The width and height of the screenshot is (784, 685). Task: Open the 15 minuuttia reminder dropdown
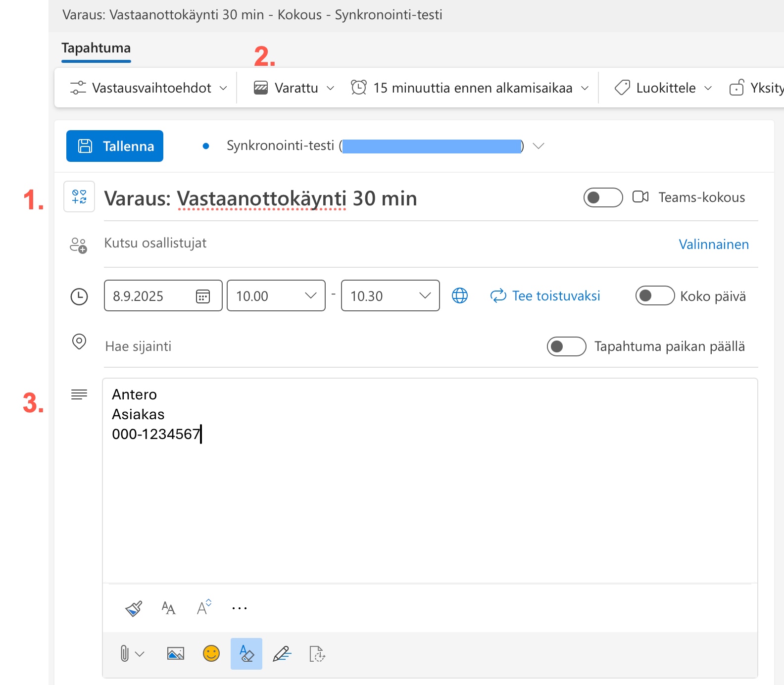click(470, 88)
